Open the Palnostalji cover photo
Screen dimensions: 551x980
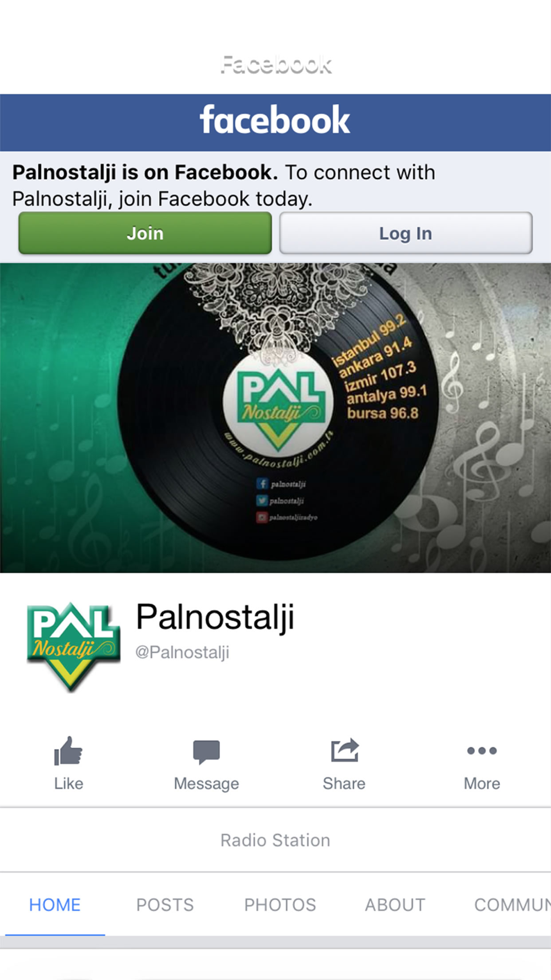pyautogui.click(x=275, y=418)
